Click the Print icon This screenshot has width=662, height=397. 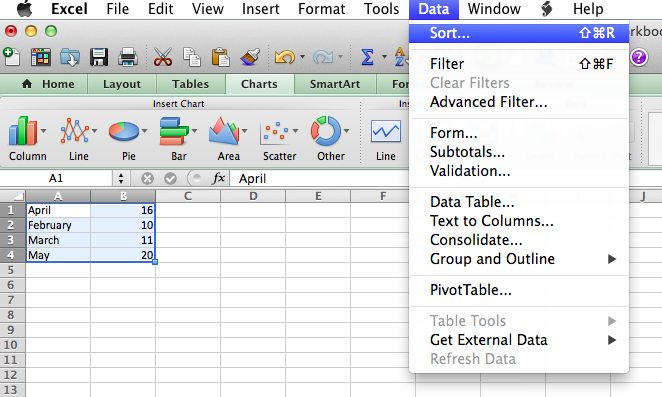(128, 57)
